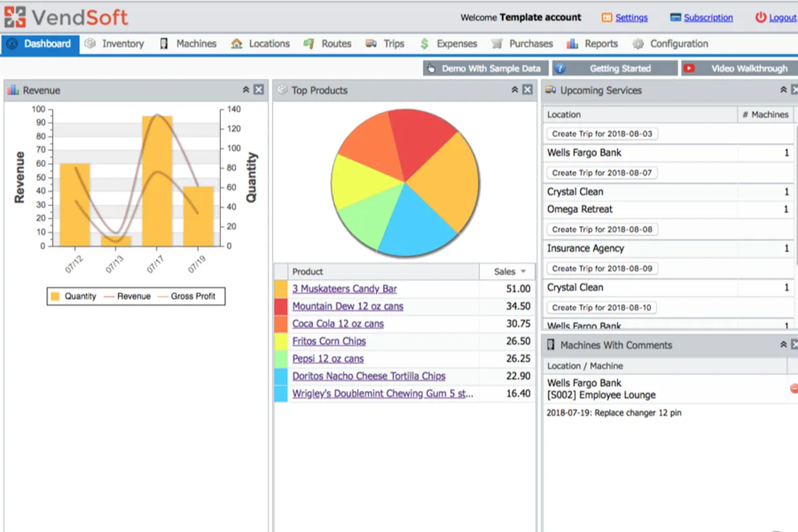Click the Locations house icon
The image size is (798, 532).
[x=237, y=44]
